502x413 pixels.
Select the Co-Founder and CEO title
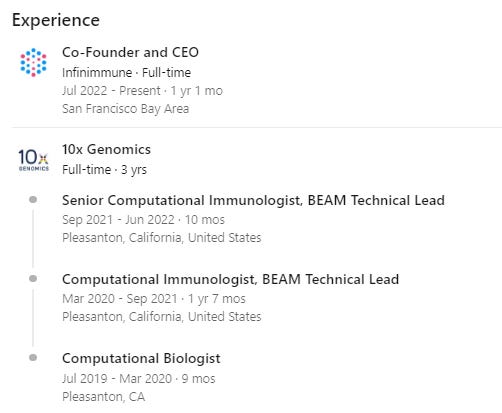(130, 52)
